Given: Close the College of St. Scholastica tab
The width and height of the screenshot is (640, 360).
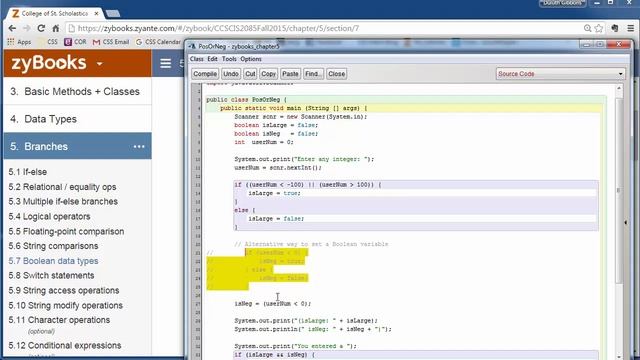Looking at the screenshot, I should 96,13.
